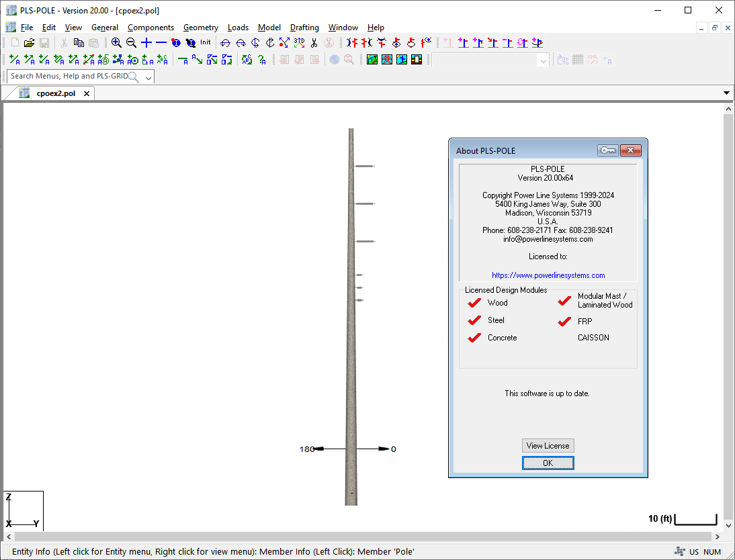
Task: Click the blue X with red dot icon
Action: [284, 43]
